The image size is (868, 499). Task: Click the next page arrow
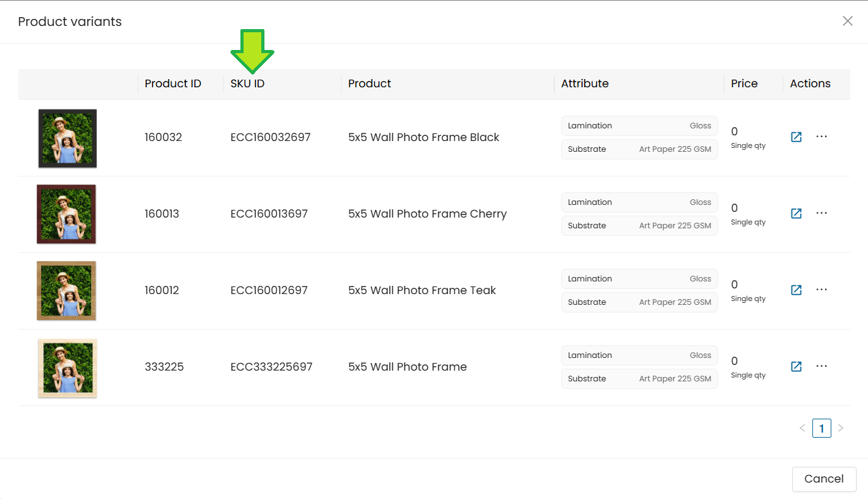pos(841,428)
